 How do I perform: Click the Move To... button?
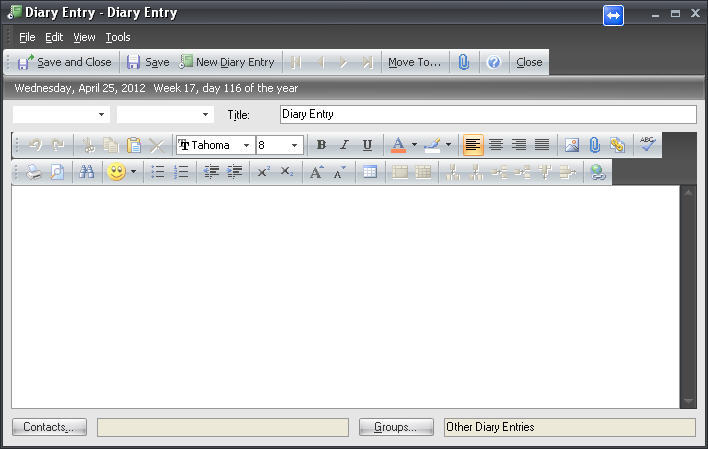(x=415, y=62)
